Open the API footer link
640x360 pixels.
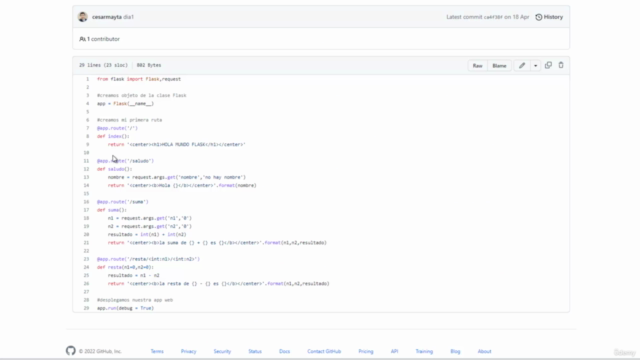pos(394,351)
